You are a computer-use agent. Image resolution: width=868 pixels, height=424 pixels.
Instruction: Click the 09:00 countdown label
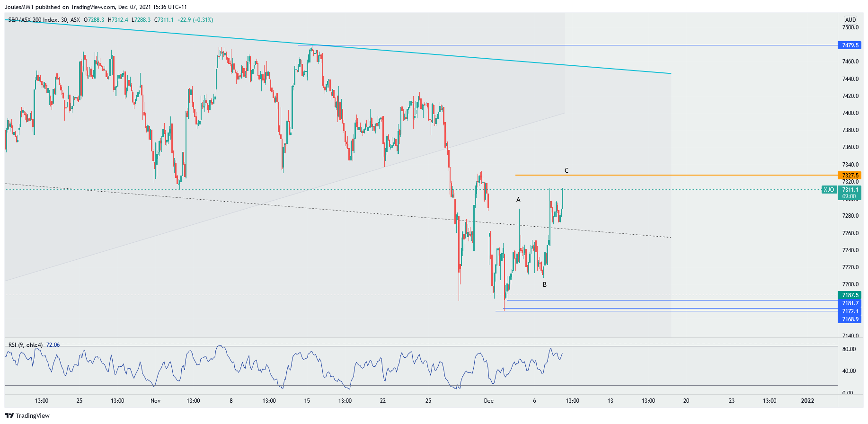(x=849, y=196)
